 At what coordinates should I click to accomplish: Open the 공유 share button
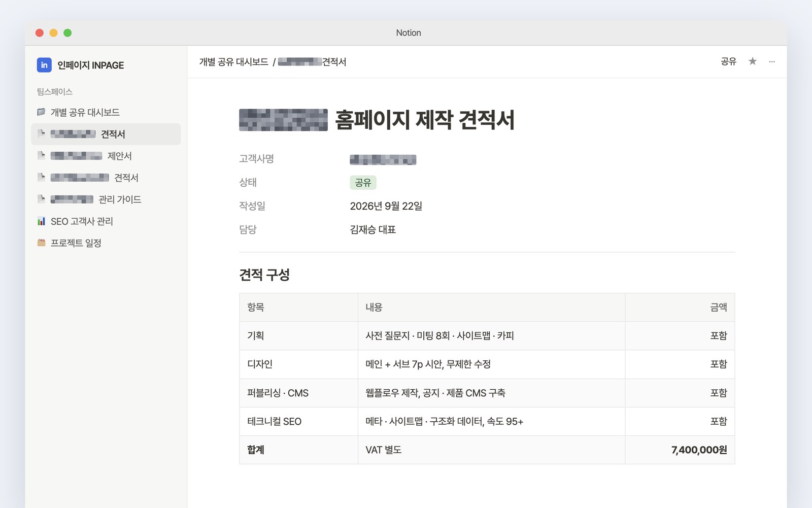pyautogui.click(x=728, y=61)
